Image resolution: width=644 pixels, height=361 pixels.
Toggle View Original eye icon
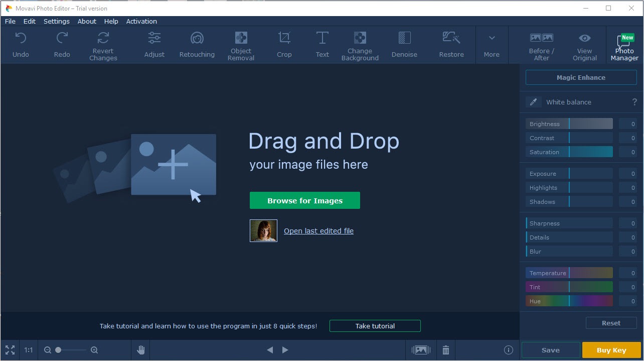tap(585, 38)
